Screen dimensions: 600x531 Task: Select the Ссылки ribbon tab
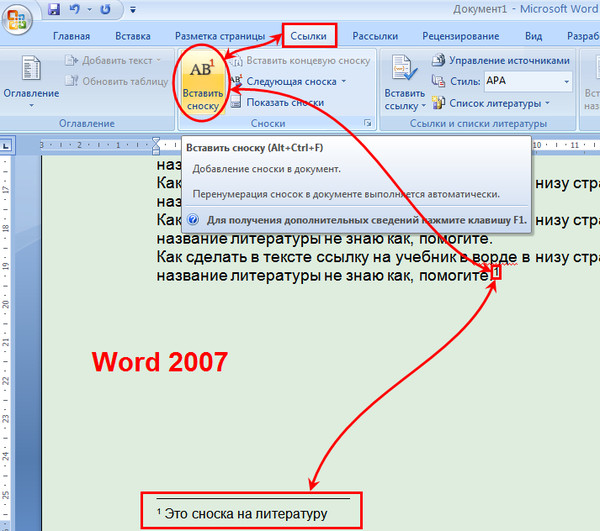(308, 36)
